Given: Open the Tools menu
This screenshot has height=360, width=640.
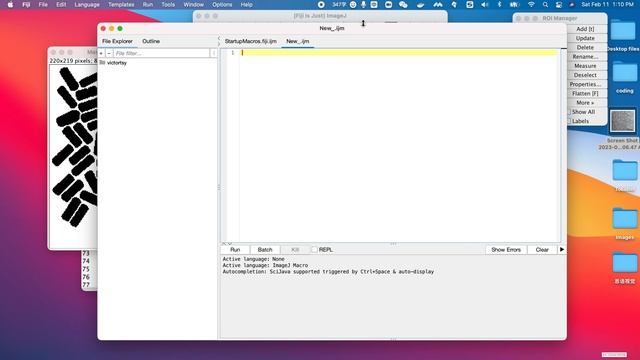Looking at the screenshot, I should [x=168, y=5].
